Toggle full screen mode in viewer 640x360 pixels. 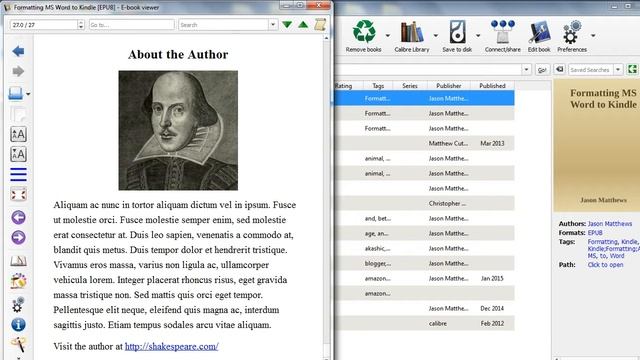pyautogui.click(x=18, y=194)
